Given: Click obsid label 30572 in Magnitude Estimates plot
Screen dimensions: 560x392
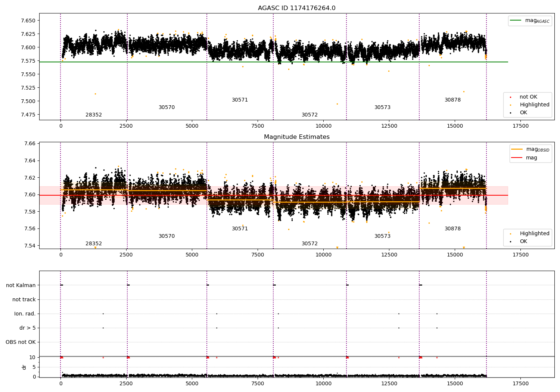Looking at the screenshot, I should point(309,244).
